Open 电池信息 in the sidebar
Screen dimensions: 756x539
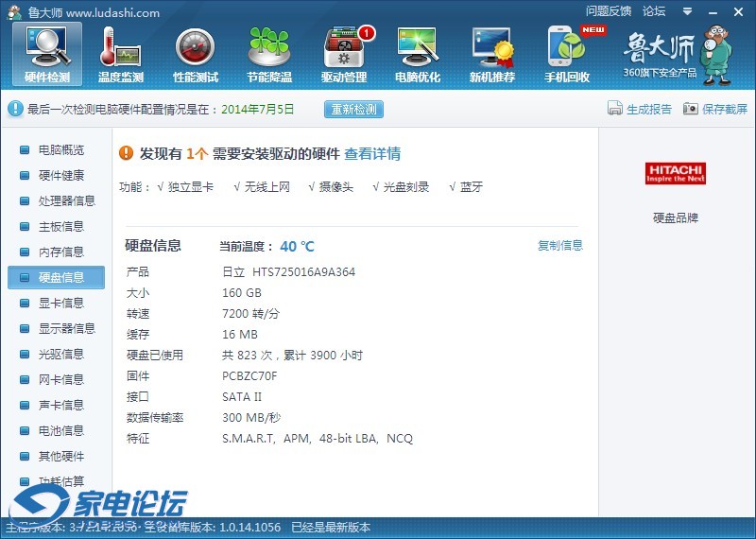tap(60, 430)
